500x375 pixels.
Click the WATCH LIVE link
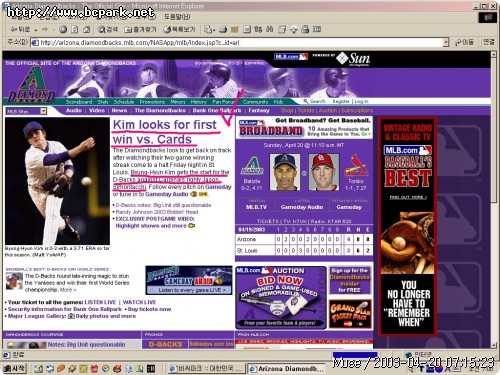tap(139, 302)
